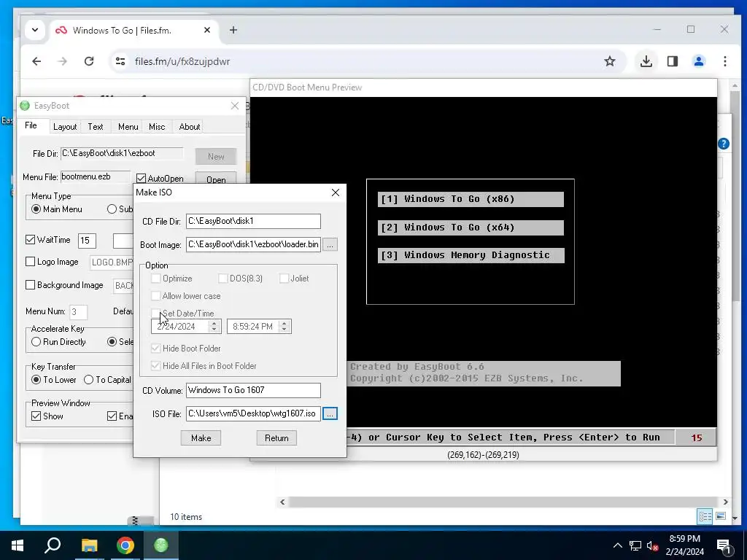Screen dimensions: 747x560
Task: Close the Make ISO dialog
Action: pyautogui.click(x=336, y=192)
